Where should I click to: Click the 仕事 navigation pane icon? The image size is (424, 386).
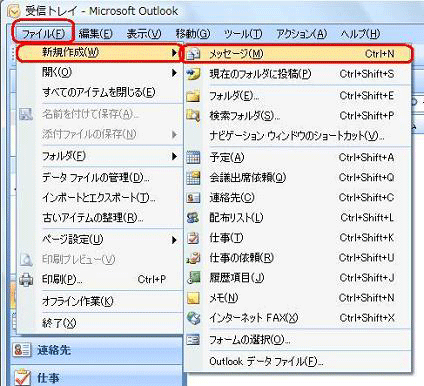pos(23,377)
